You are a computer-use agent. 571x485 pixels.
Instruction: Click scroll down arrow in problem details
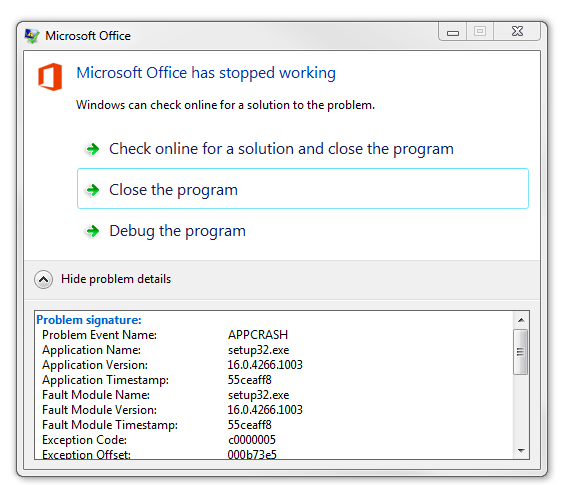click(x=521, y=451)
